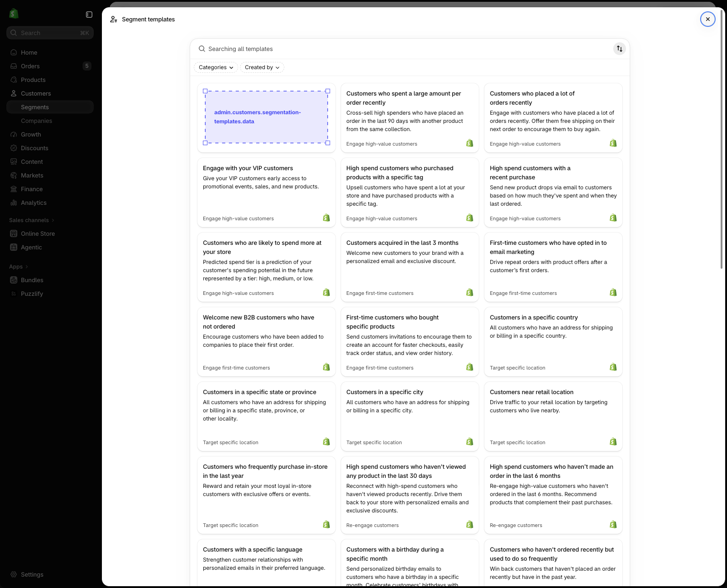Click the Settings gear icon
The height and width of the screenshot is (588, 727).
[x=14, y=574]
